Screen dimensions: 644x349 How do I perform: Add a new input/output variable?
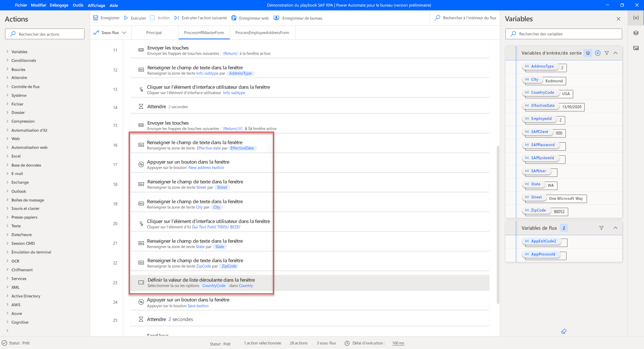pyautogui.click(x=598, y=53)
